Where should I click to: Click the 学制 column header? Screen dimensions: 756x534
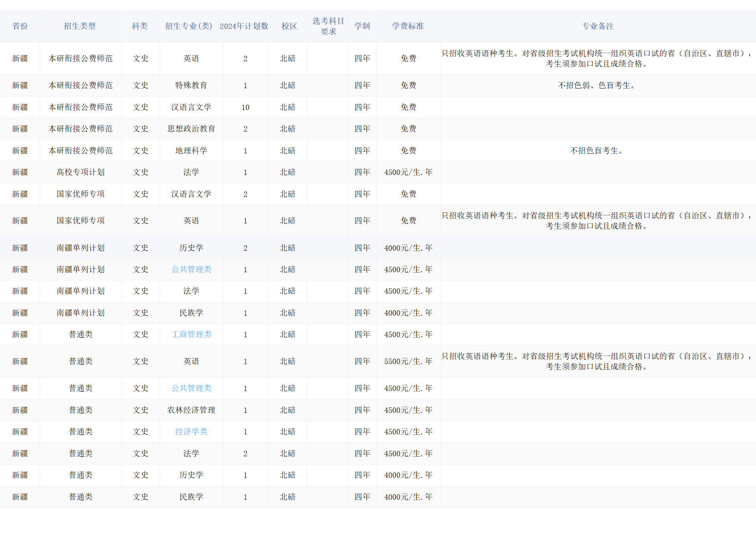click(x=362, y=26)
